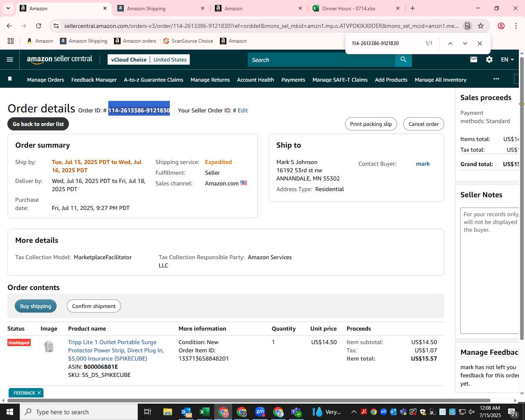Open Outlook from taskbar
The image size is (525, 420).
186,412
